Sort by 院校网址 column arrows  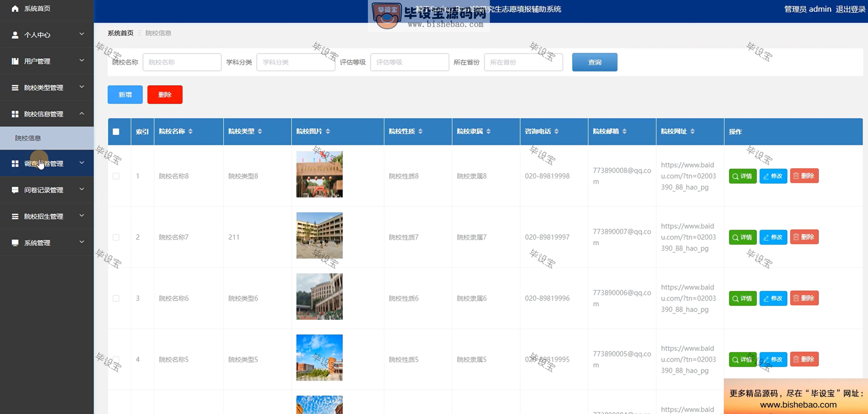[693, 131]
